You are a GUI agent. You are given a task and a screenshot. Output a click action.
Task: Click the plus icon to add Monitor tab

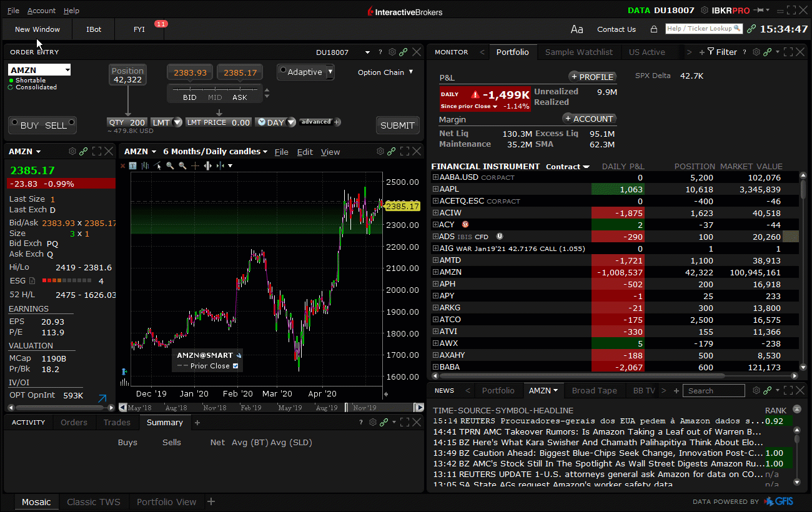[x=702, y=52]
